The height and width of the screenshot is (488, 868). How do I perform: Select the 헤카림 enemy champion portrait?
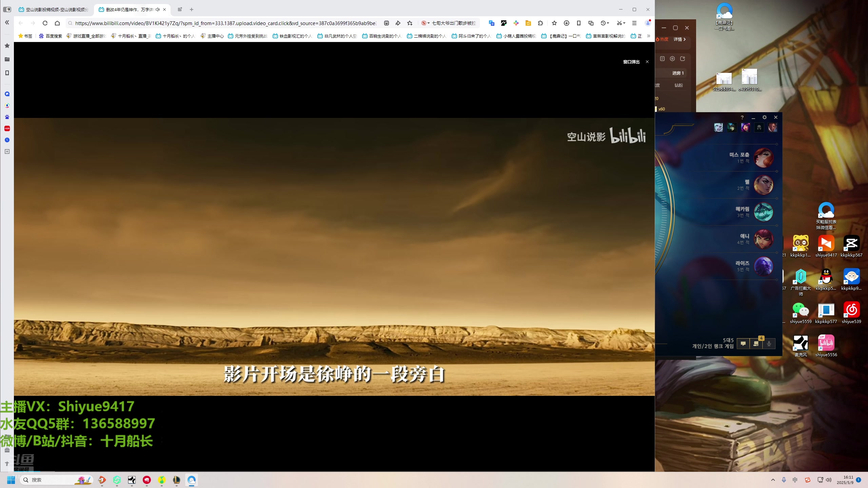pyautogui.click(x=764, y=212)
